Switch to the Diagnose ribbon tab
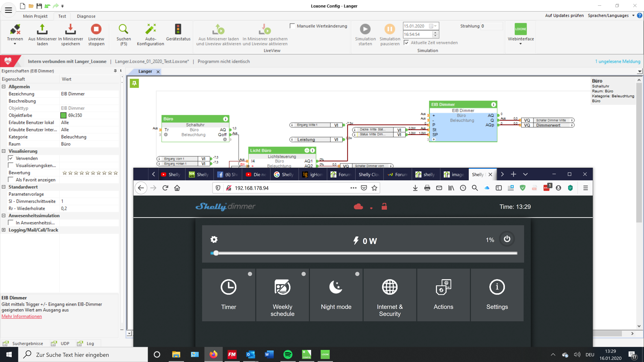Image resolution: width=644 pixels, height=362 pixels. (86, 16)
